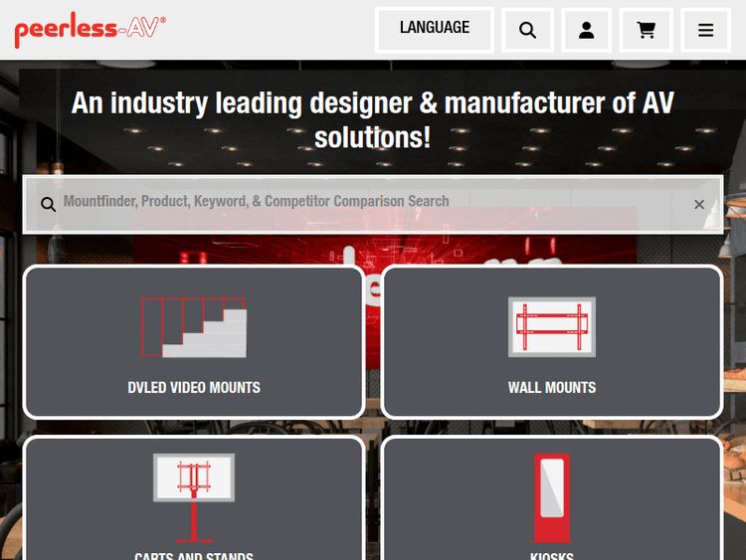746x560 pixels.
Task: Click the header search magnifier icon
Action: 527,30
